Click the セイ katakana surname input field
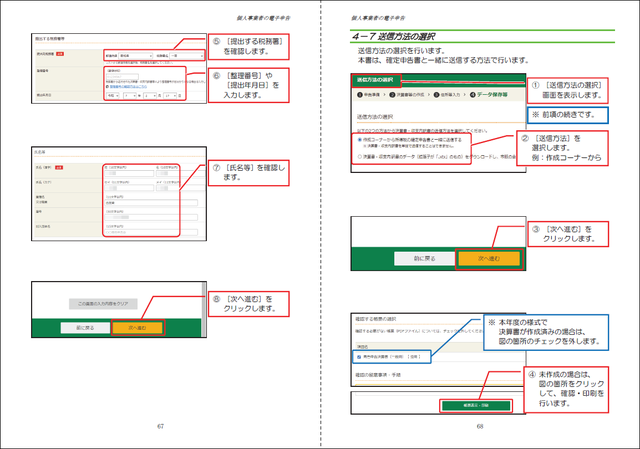The height and width of the screenshot is (449, 640). coord(129,188)
